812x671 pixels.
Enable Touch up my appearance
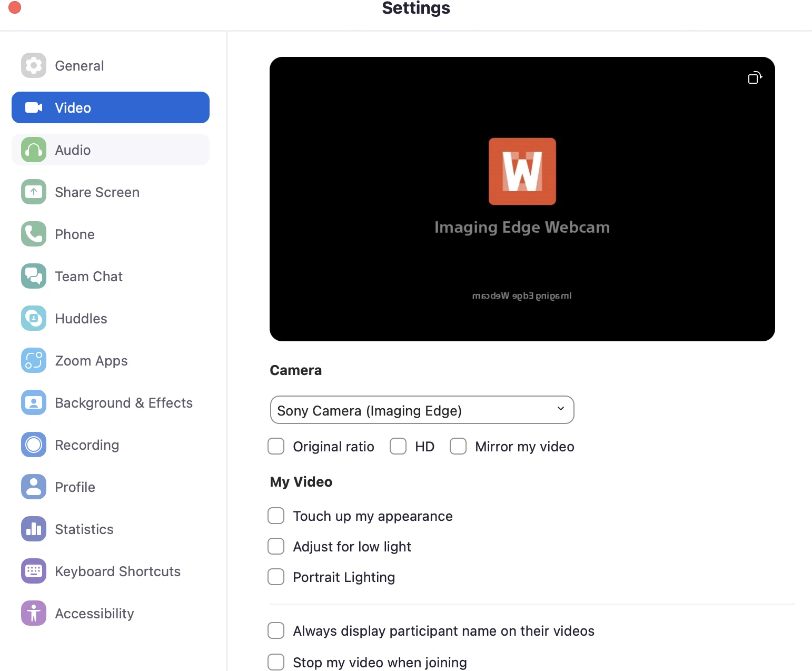pos(276,516)
